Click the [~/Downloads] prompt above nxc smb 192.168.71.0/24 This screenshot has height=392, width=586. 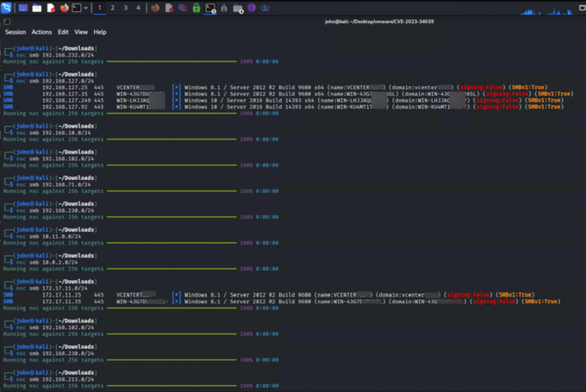coord(76,177)
